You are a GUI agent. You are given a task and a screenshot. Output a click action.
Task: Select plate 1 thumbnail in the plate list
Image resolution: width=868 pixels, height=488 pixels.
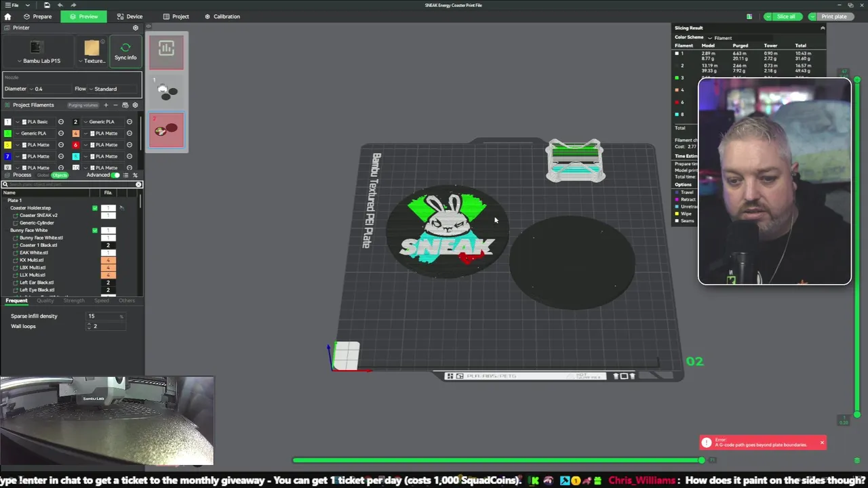click(166, 90)
